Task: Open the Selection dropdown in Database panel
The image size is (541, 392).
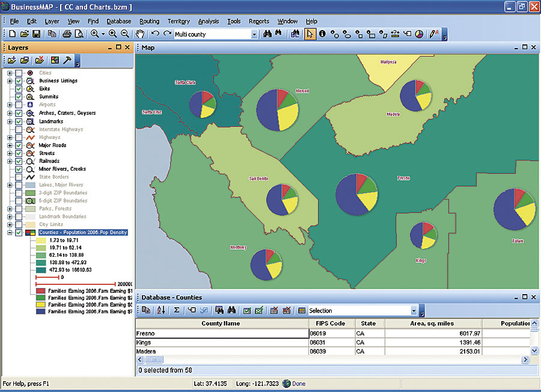Action: point(414,311)
